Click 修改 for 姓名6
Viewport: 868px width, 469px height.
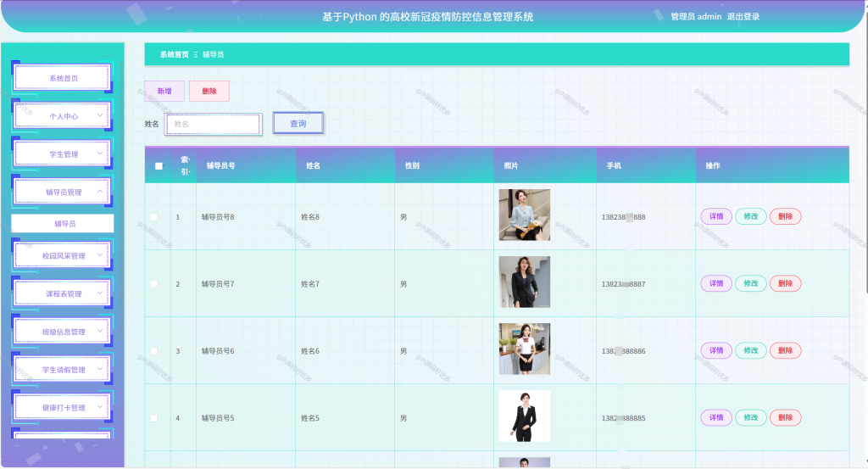click(x=751, y=350)
